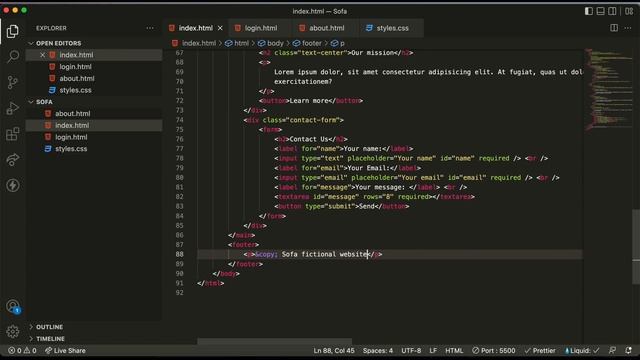Toggle secondary side bar layout icon
640x360 pixels.
(612, 11)
